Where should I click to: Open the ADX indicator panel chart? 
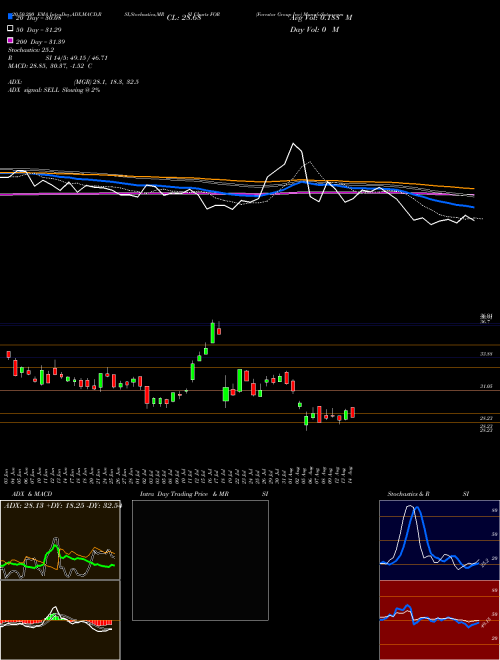pyautogui.click(x=60, y=540)
